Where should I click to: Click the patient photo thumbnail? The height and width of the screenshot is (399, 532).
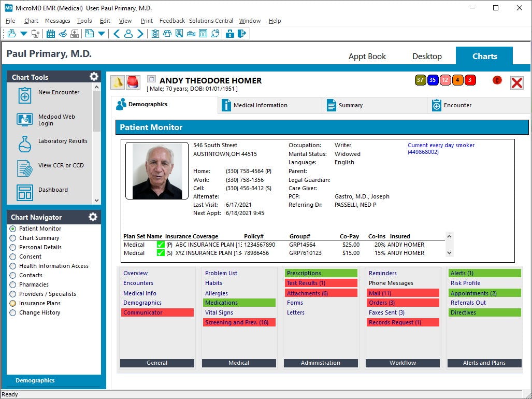(x=157, y=170)
